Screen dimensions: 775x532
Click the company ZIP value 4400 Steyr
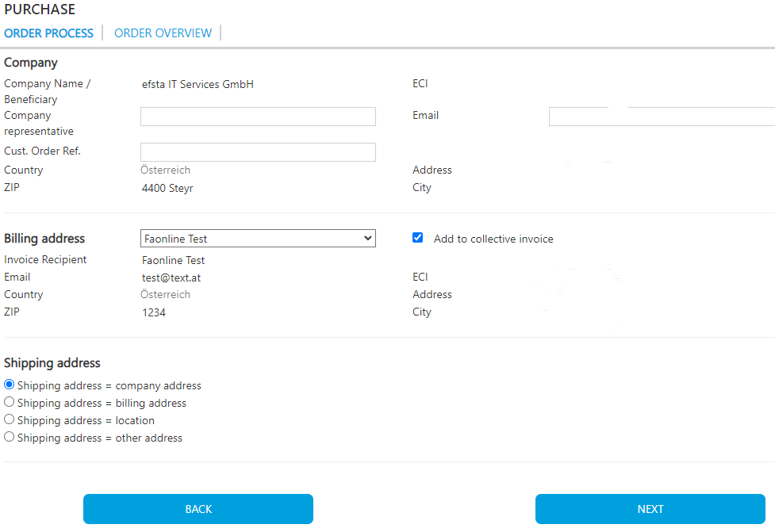[167, 189]
